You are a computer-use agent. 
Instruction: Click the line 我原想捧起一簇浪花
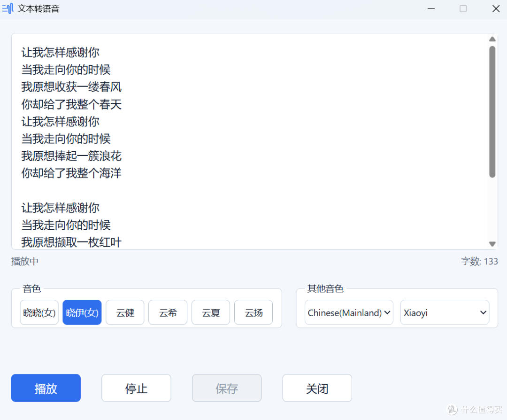[x=71, y=156]
